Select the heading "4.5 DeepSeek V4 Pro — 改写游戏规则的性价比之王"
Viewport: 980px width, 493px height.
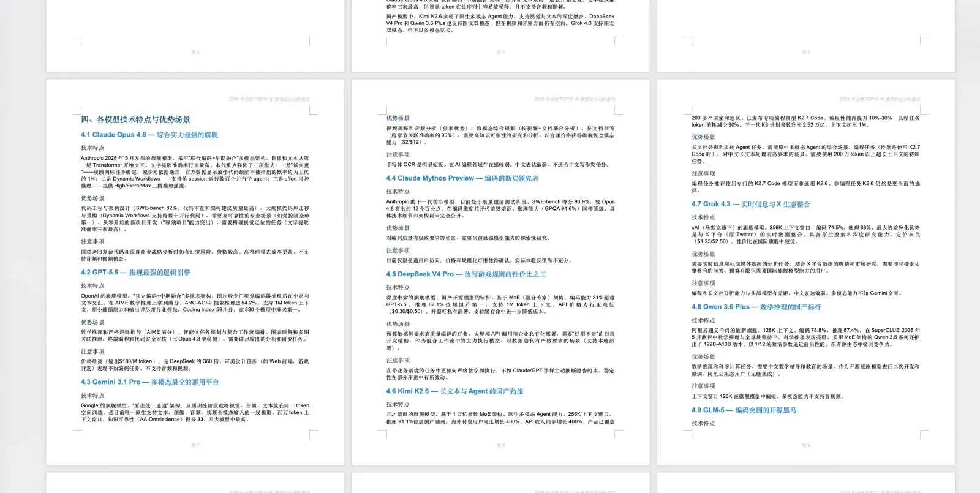[x=466, y=274]
